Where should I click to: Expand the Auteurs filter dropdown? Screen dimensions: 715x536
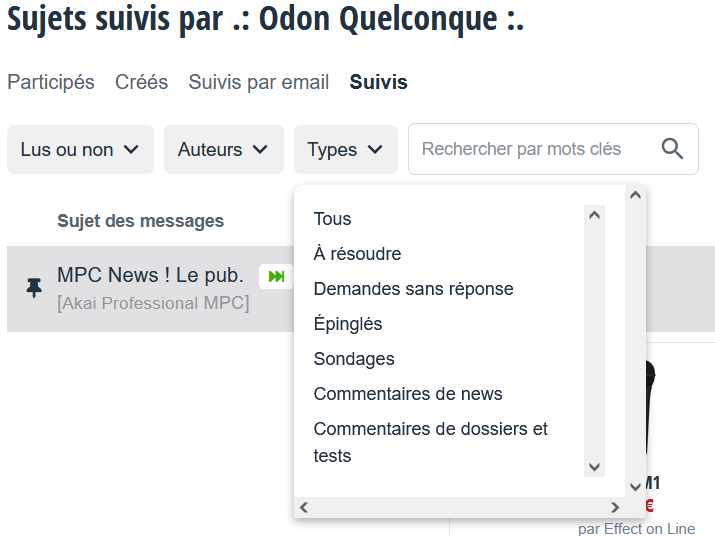tap(224, 150)
